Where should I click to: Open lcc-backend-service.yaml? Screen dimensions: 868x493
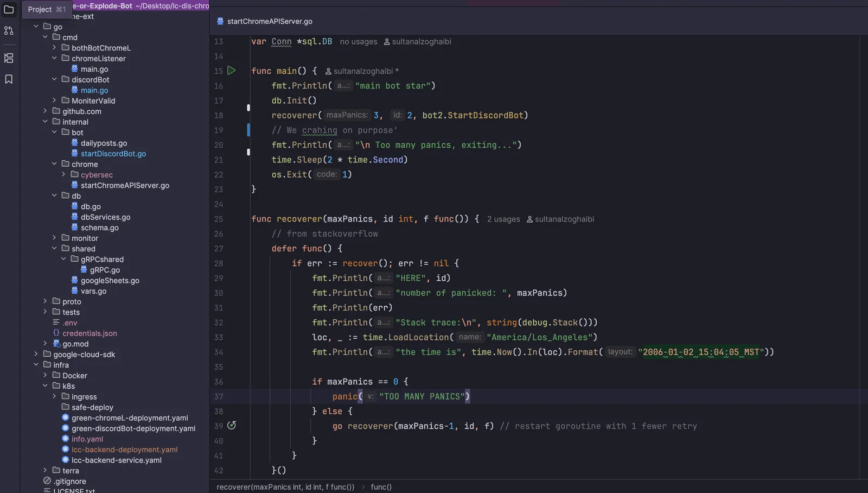click(x=116, y=460)
